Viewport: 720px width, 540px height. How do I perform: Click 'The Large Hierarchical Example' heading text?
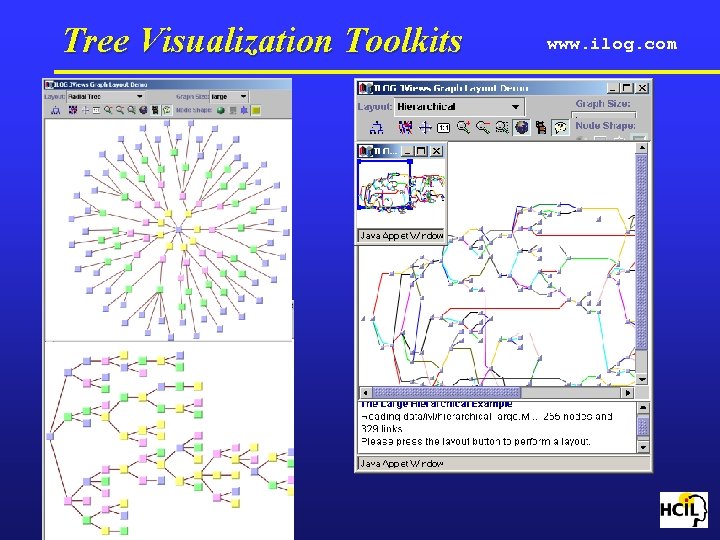point(436,404)
